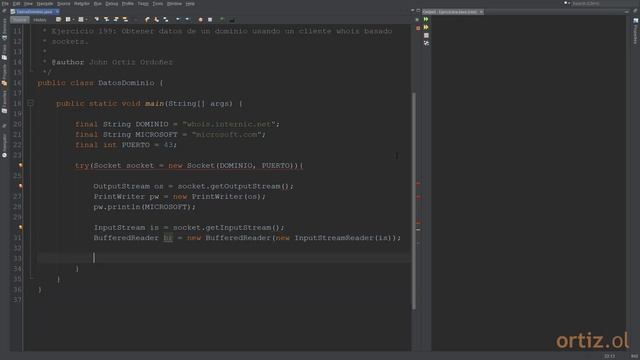Toggle highlight search results
This screenshot has width=640, height=360.
coord(125,20)
